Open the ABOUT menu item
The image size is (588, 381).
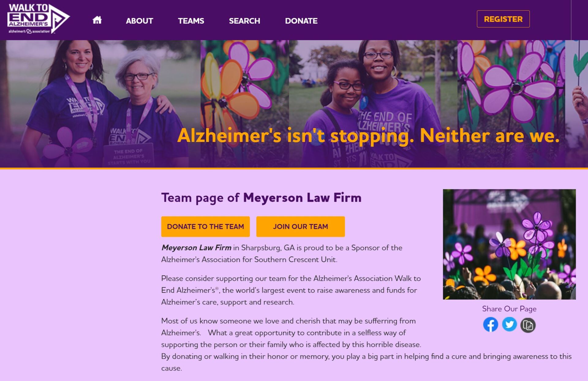pyautogui.click(x=139, y=21)
